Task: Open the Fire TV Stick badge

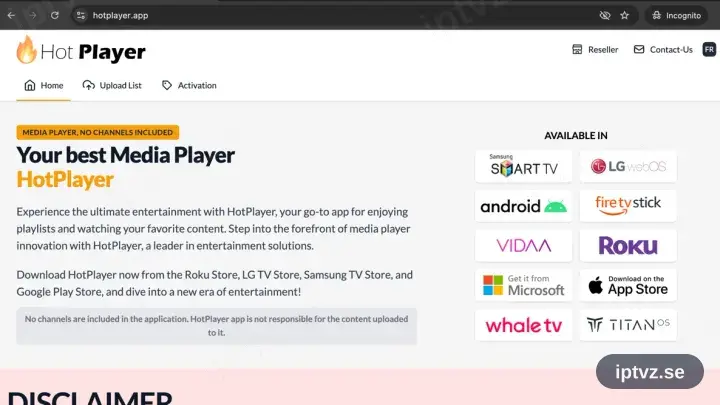Action: 628,206
